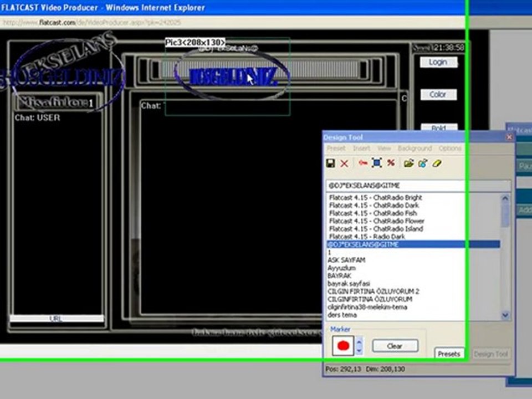This screenshot has height=399, width=532.
Task: Click the red percent-style icon in toolbar
Action: coord(391,163)
